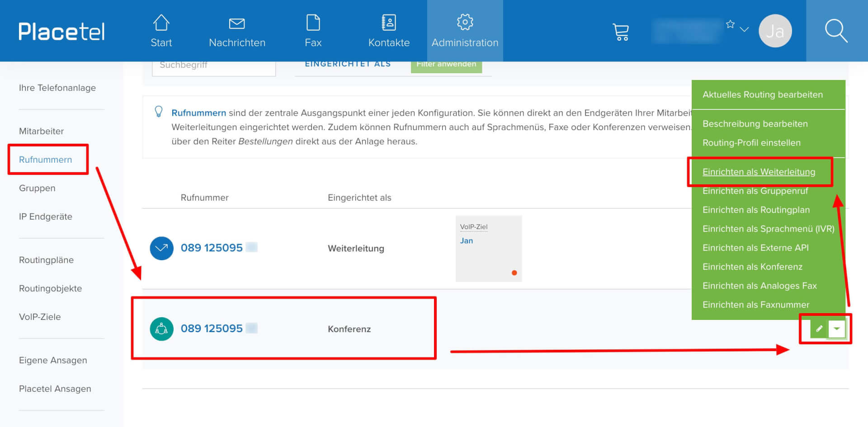The width and height of the screenshot is (868, 427).
Task: Click the Rufnummer column header
Action: tap(204, 197)
